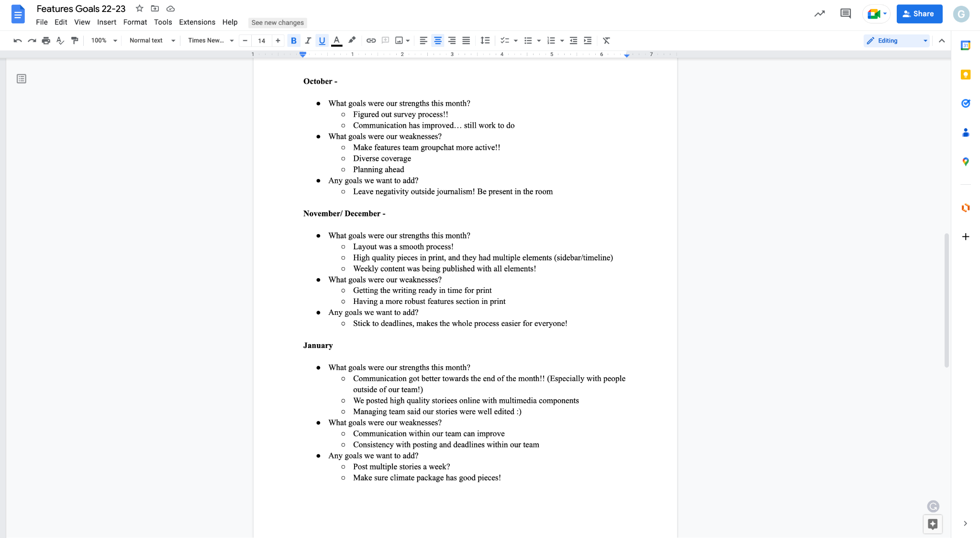The image size is (980, 538).
Task: Open Google Keep side panel icon
Action: click(966, 75)
